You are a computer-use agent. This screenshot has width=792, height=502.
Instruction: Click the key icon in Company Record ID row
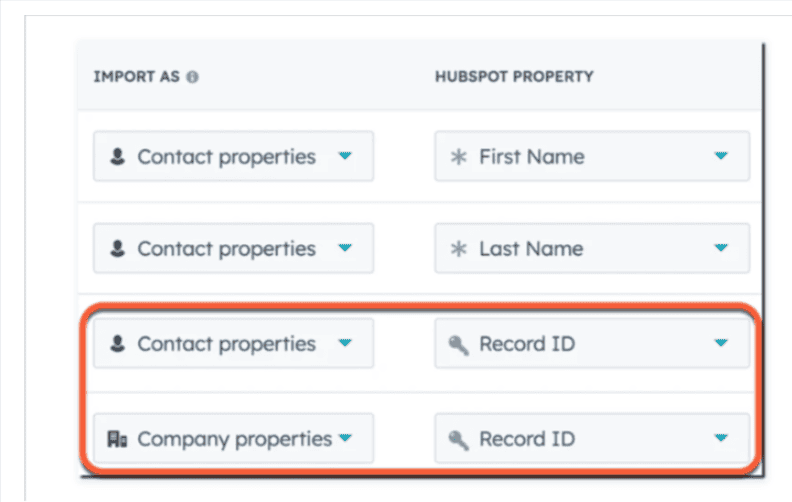(460, 439)
